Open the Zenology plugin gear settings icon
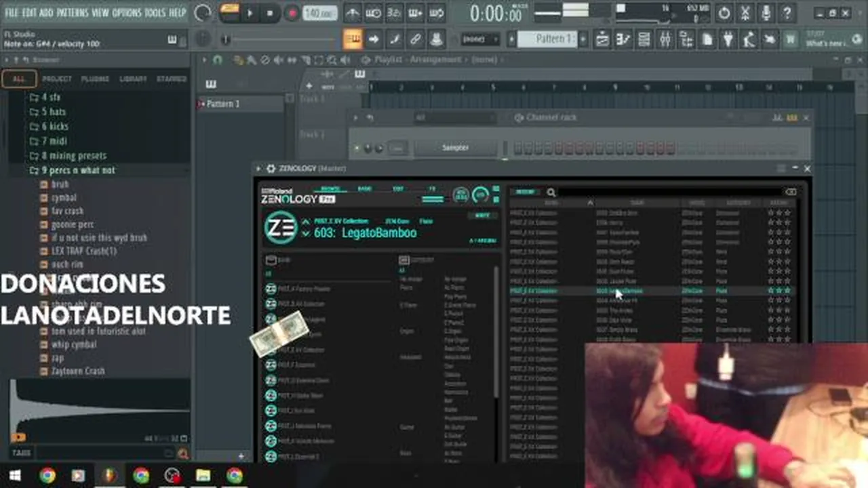Viewport: 868px width, 488px height. click(x=271, y=168)
